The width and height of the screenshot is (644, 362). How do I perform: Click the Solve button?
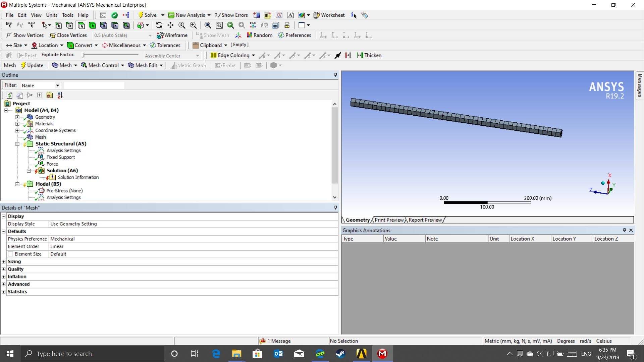coord(147,15)
